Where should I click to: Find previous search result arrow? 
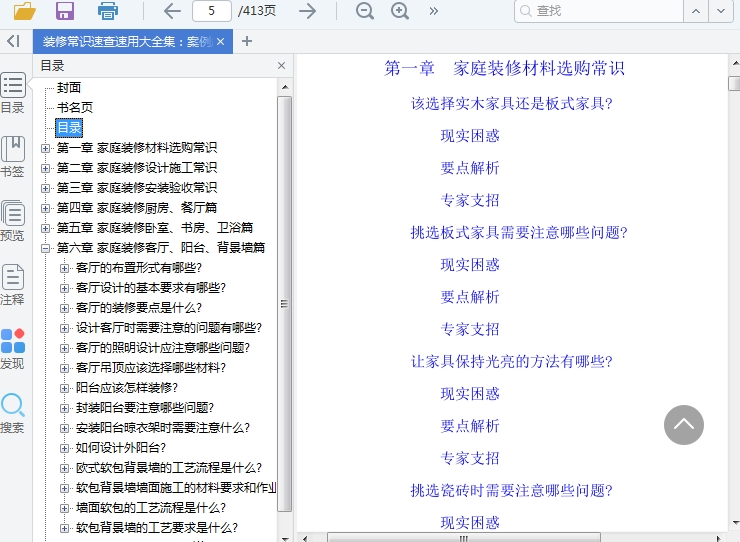[x=696, y=11]
